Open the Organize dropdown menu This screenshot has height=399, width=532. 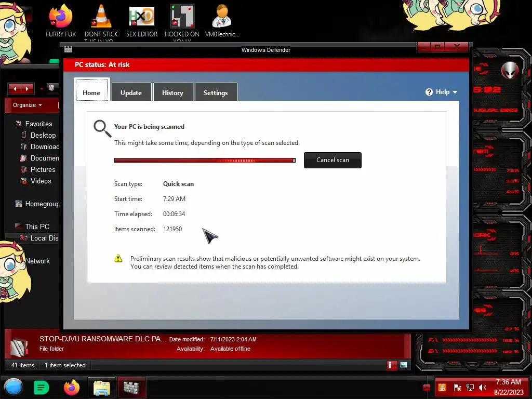click(x=27, y=105)
